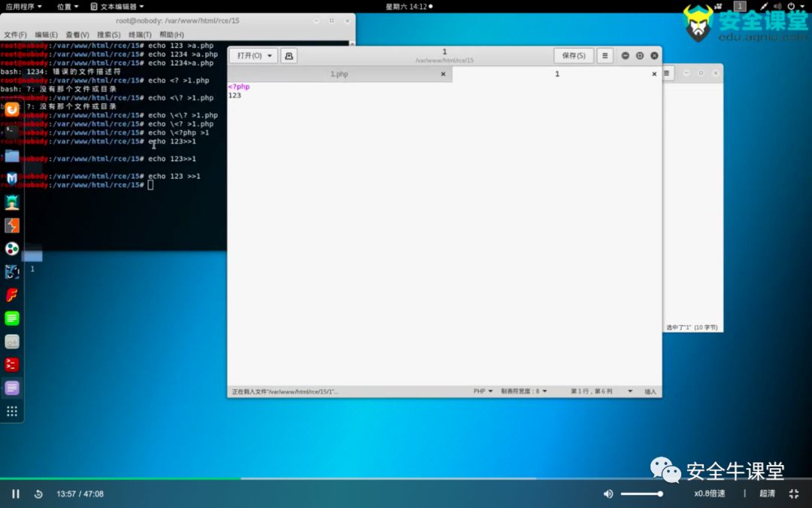This screenshot has width=812, height=508.
Task: Mute the video volume speaker icon
Action: (608, 494)
